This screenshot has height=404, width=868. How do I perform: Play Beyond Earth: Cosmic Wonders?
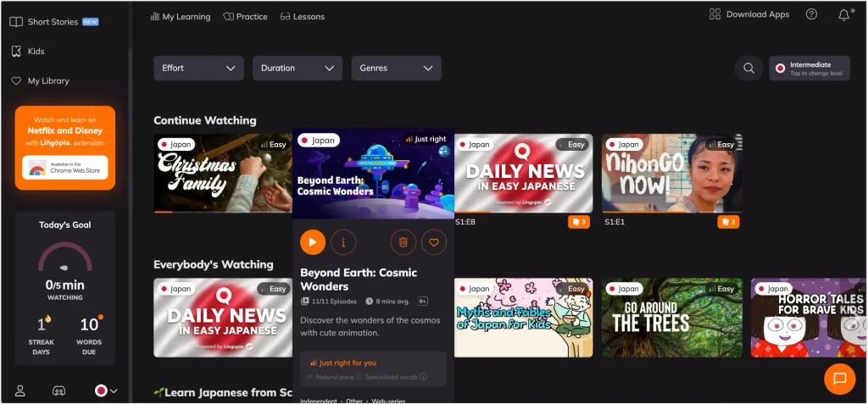[x=313, y=242]
